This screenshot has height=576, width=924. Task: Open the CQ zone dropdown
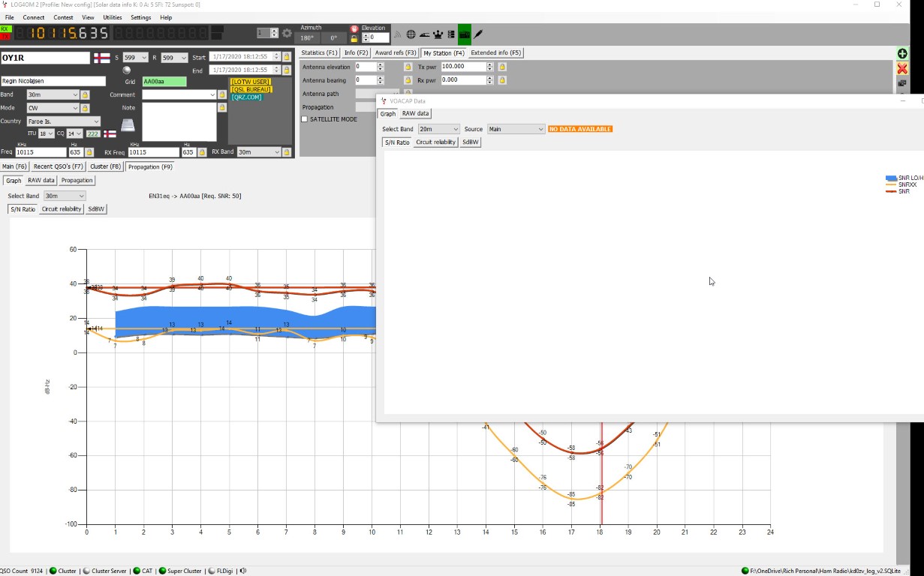75,134
